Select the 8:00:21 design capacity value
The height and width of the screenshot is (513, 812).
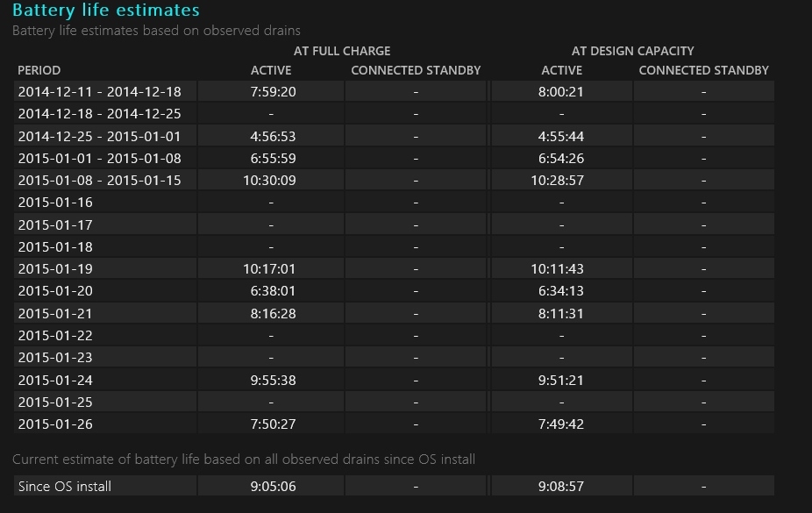pos(561,91)
